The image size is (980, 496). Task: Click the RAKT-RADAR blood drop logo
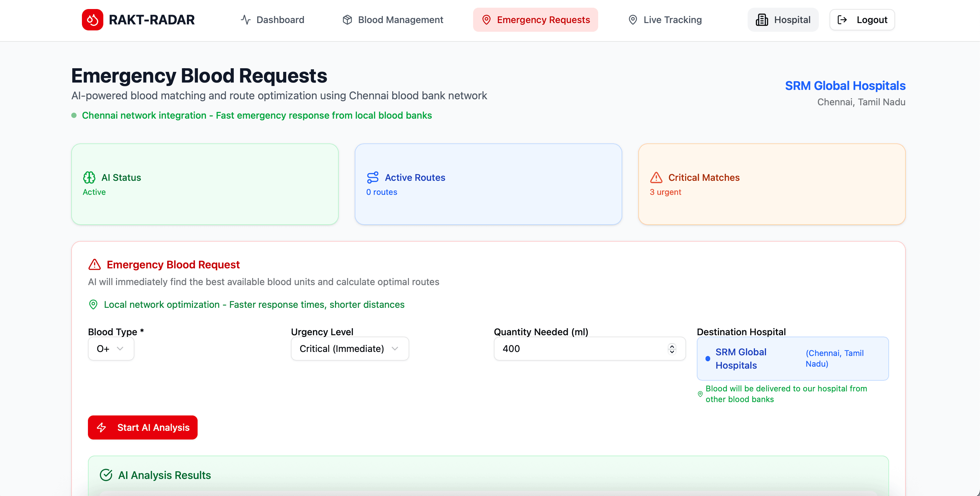pos(92,19)
